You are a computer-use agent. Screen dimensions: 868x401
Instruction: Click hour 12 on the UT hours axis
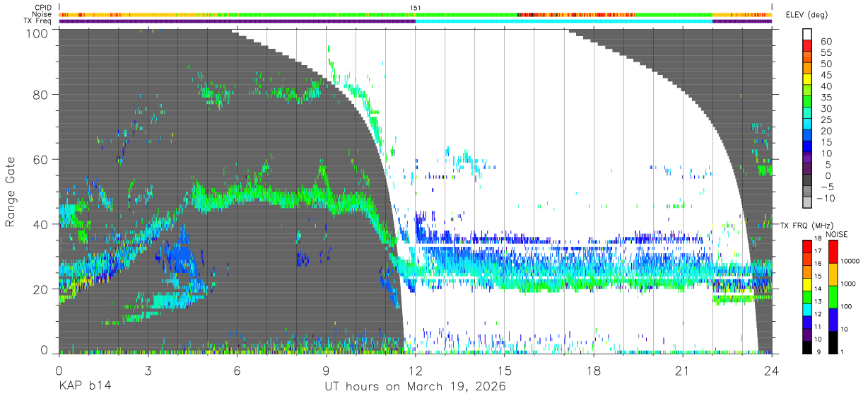pyautogui.click(x=416, y=371)
